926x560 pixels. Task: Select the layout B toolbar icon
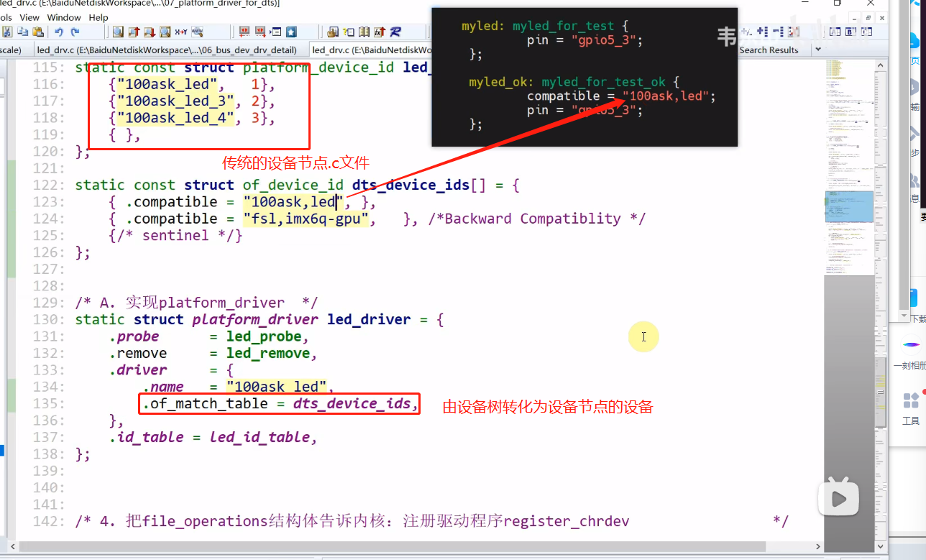pyautogui.click(x=851, y=32)
